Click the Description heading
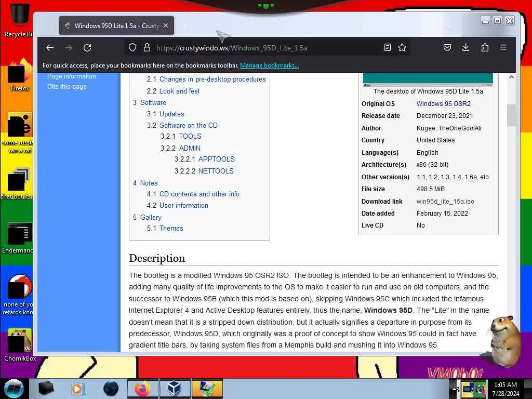The height and width of the screenshot is (399, 532). point(157,258)
